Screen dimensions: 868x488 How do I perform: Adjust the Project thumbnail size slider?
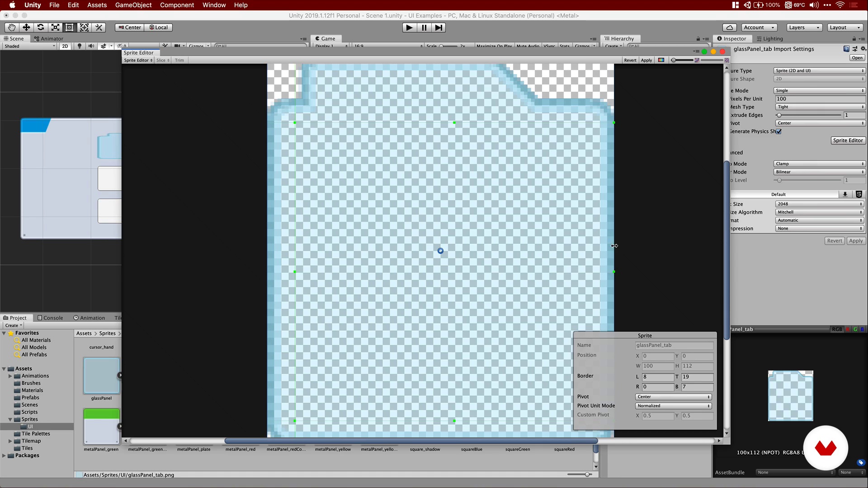click(x=580, y=474)
